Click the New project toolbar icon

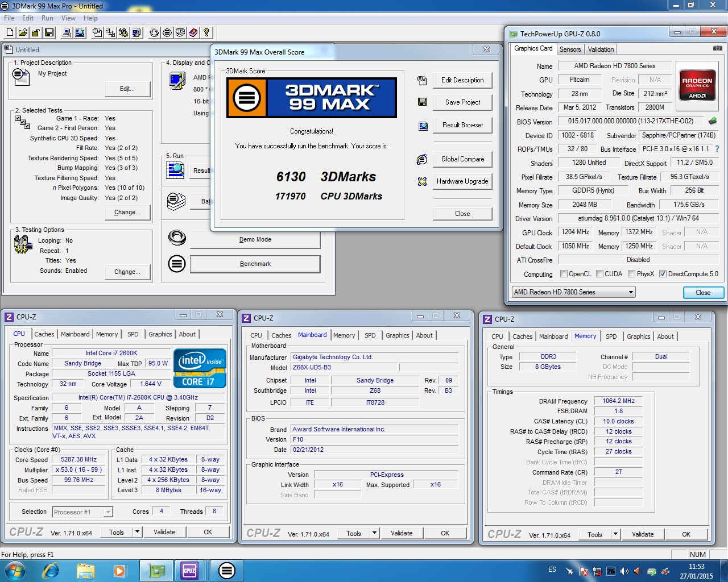[10, 32]
